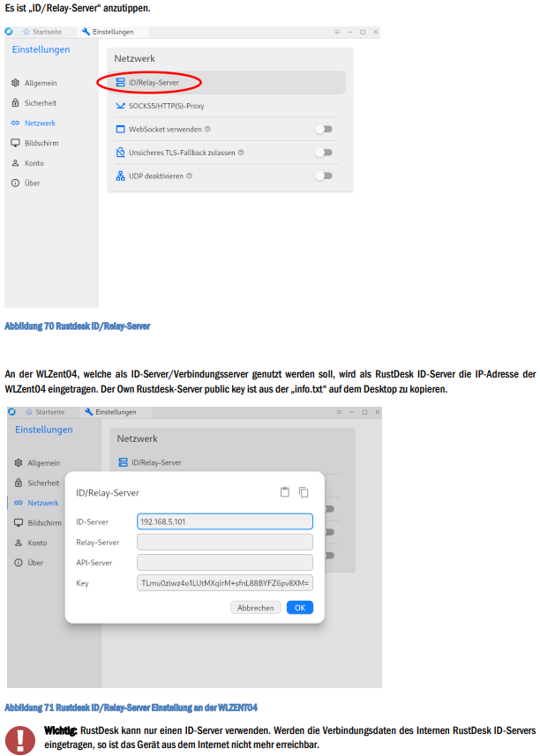Click 'Einstellungen' heading in Figure 70 sidebar
The image size is (540, 756).
tap(41, 49)
